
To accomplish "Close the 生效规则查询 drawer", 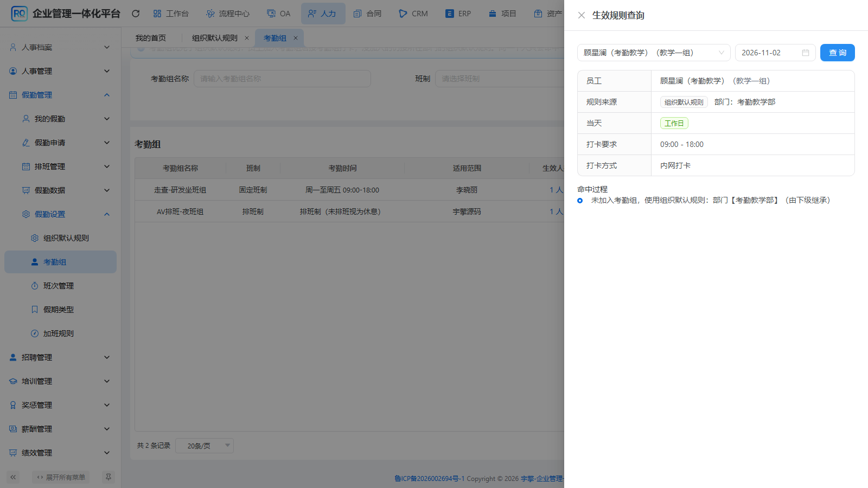I will (x=581, y=15).
